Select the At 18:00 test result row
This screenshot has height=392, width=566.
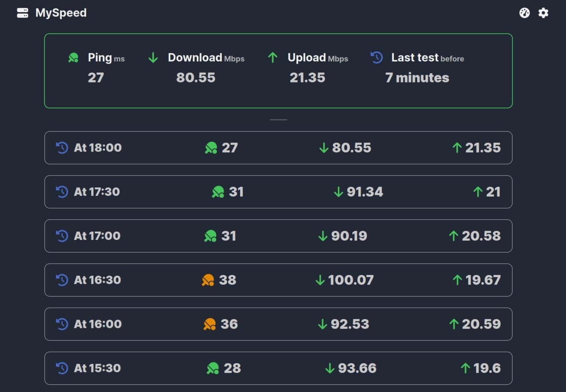pyautogui.click(x=279, y=148)
